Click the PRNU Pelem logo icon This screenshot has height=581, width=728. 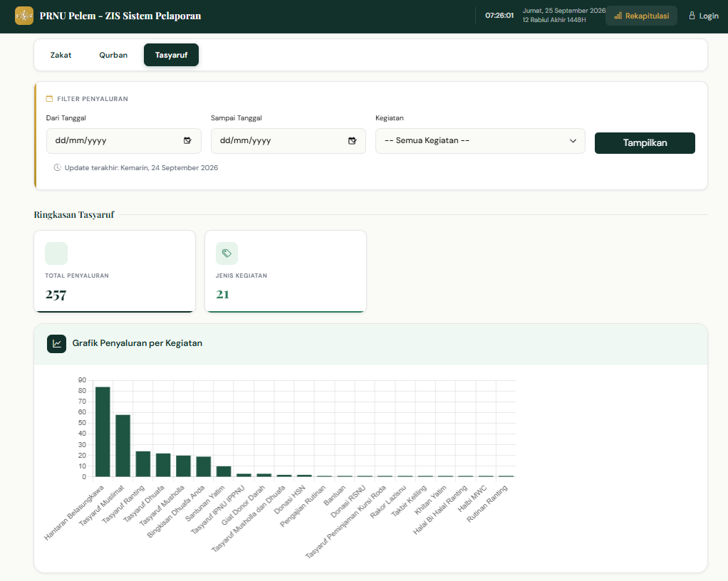coord(24,16)
